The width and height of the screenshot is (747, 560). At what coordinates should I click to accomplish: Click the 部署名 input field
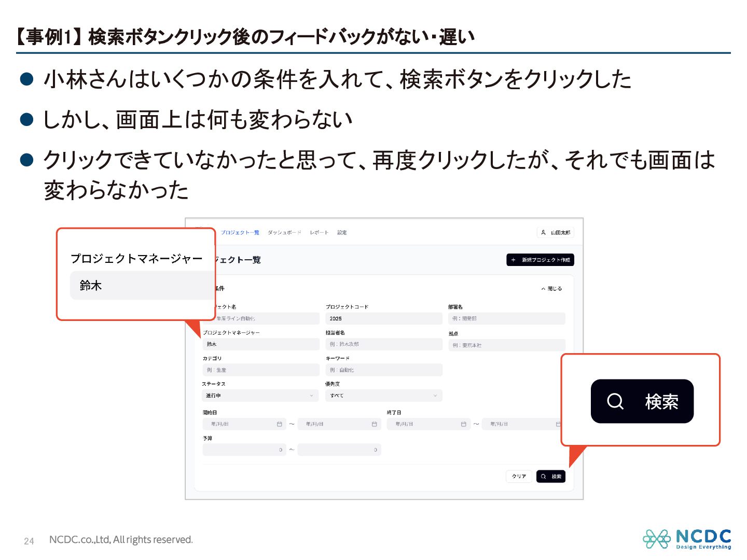507,318
